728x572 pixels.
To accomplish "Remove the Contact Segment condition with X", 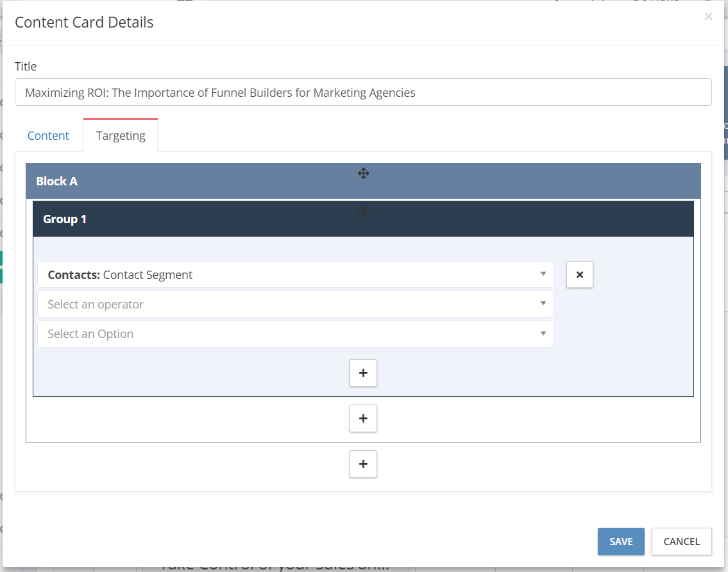I will 579,274.
